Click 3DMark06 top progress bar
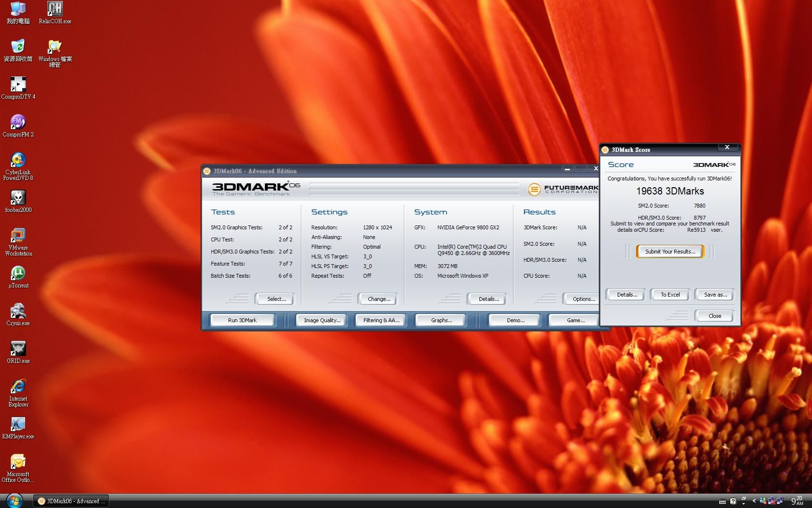 click(x=414, y=188)
